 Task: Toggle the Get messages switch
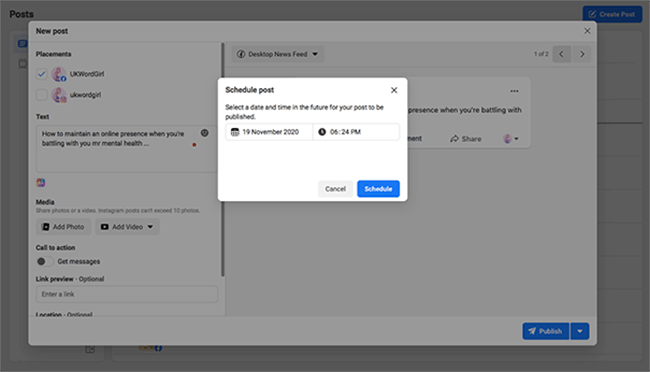click(45, 261)
